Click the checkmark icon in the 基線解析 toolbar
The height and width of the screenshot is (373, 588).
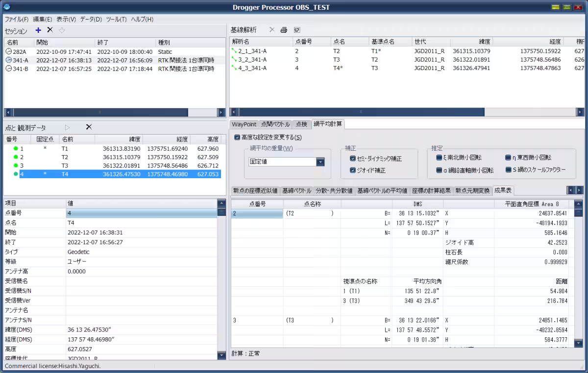[x=297, y=30]
